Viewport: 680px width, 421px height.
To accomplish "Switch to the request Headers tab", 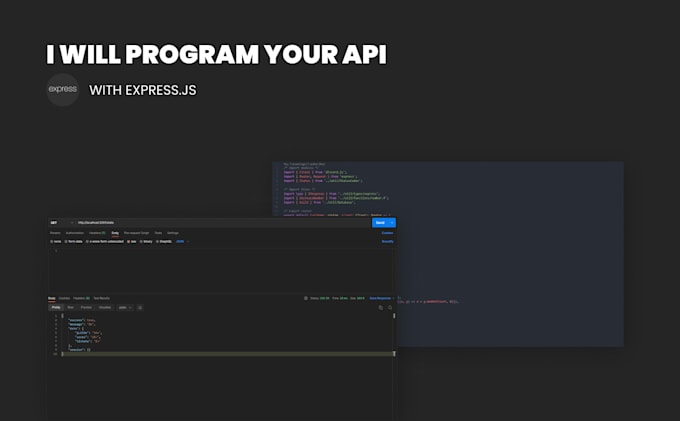I will point(97,233).
